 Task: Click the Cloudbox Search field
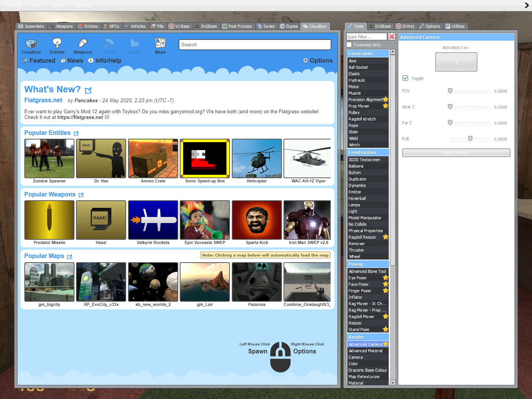[255, 45]
